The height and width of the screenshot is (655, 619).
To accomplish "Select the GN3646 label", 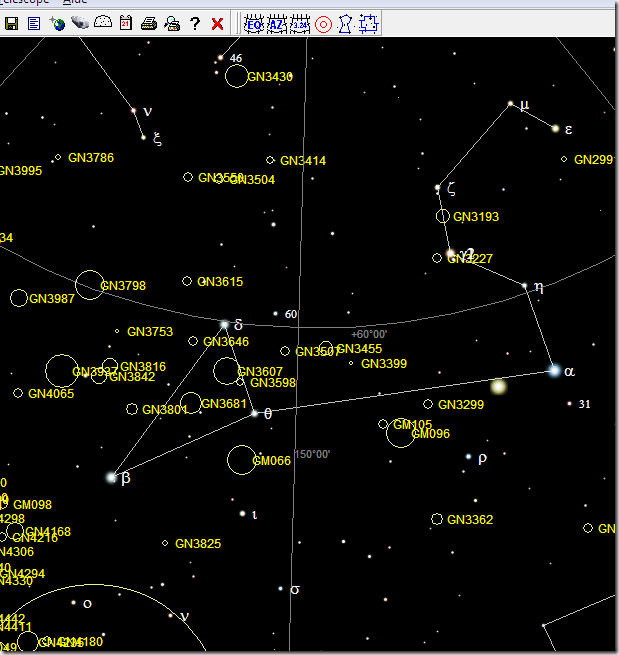I will click(226, 342).
